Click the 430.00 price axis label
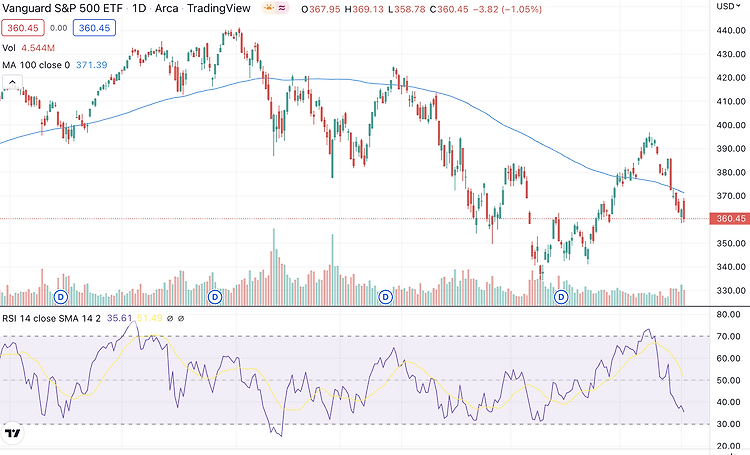Image resolution: width=750 pixels, height=455 pixels. coord(731,54)
